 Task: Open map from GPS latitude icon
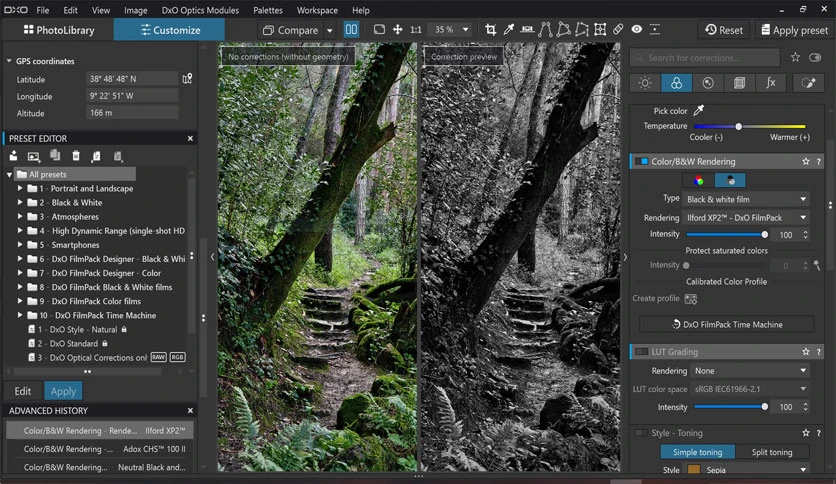tap(187, 79)
